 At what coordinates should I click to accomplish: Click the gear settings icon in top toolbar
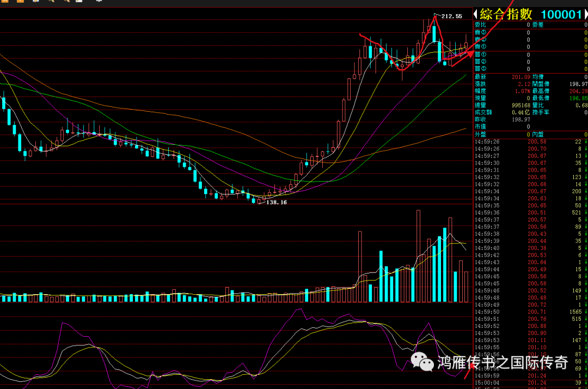coord(99,2)
